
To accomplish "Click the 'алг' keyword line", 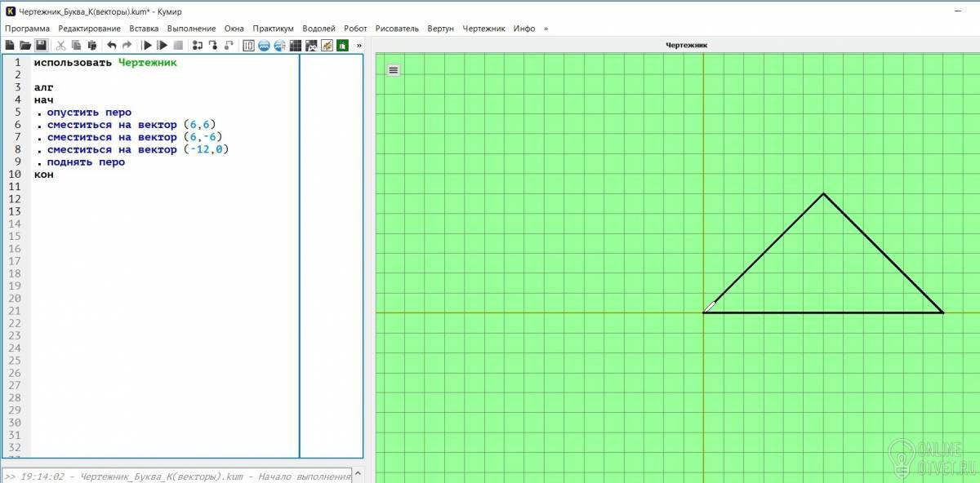I will pos(43,87).
